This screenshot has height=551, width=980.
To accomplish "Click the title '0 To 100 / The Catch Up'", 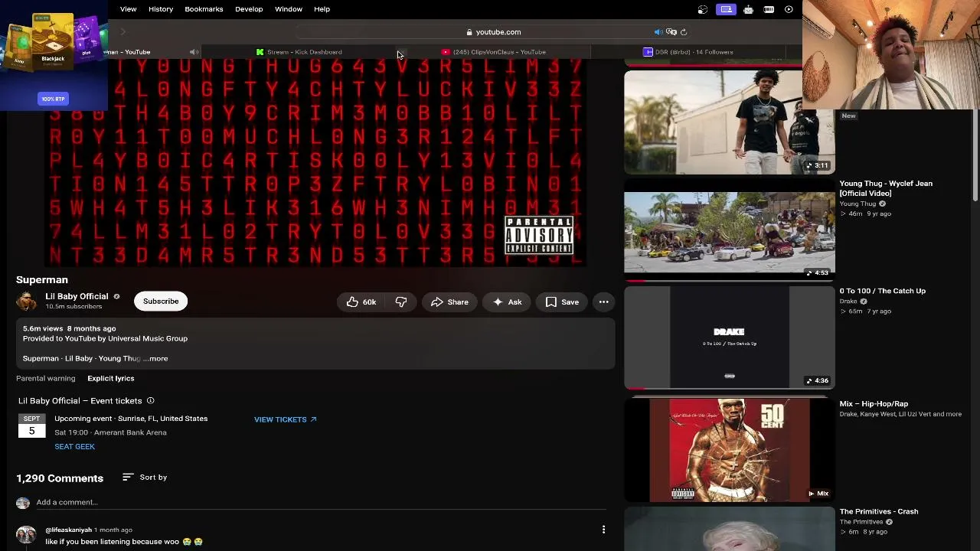I will [x=882, y=291].
